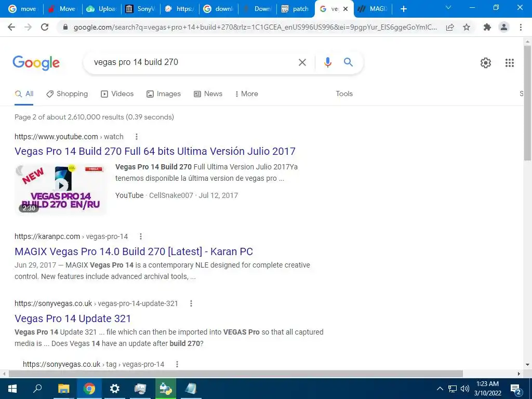Submit search with the magnifier icon
This screenshot has width=532, height=399.
click(348, 62)
